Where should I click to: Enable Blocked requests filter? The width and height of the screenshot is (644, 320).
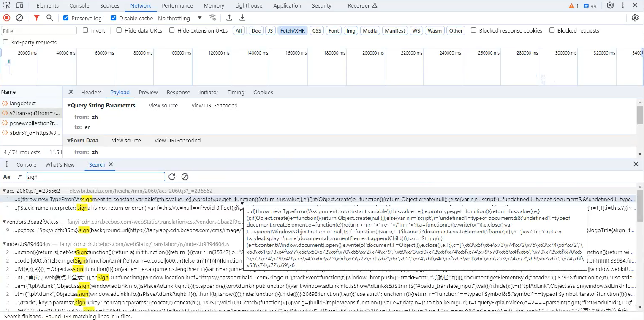coord(552,30)
